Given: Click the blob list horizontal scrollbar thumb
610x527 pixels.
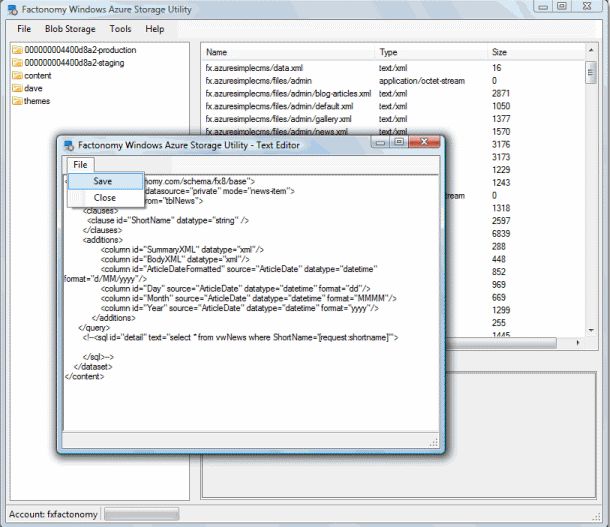Looking at the screenshot, I should pos(501,343).
